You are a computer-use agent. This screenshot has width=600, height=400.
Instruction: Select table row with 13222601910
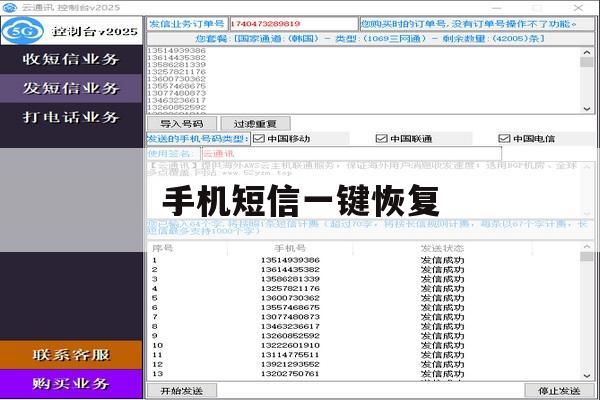[364, 345]
